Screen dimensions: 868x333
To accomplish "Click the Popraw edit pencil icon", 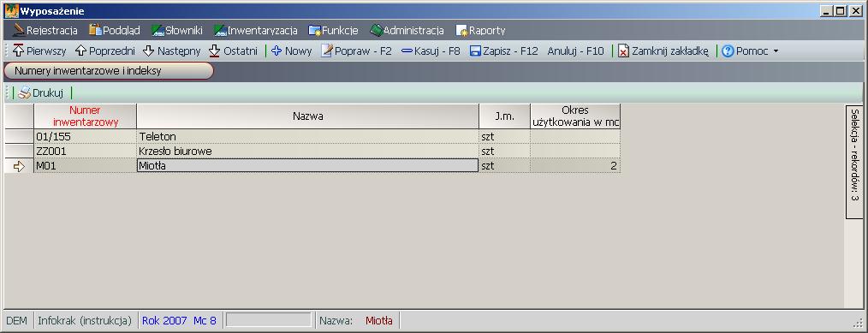I will [x=327, y=51].
